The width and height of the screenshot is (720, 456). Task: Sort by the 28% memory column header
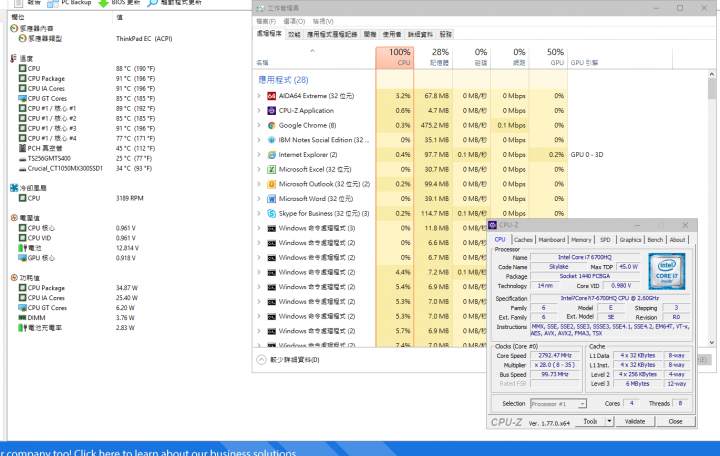pos(433,58)
